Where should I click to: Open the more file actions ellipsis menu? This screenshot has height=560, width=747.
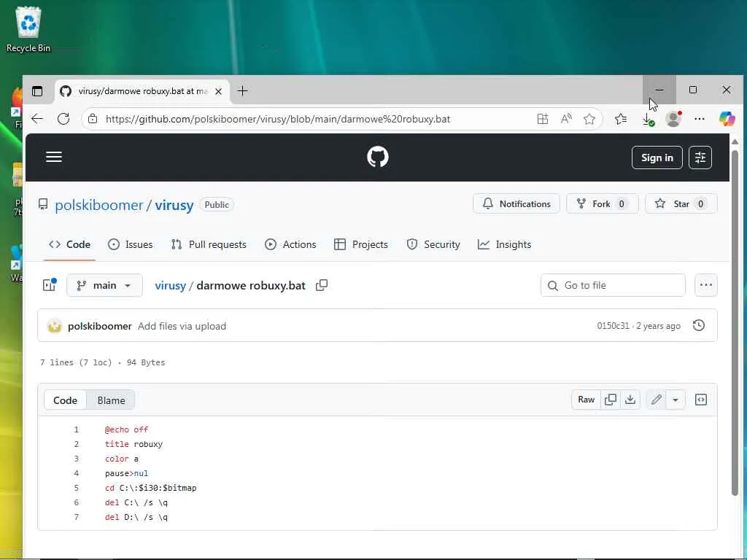(705, 285)
